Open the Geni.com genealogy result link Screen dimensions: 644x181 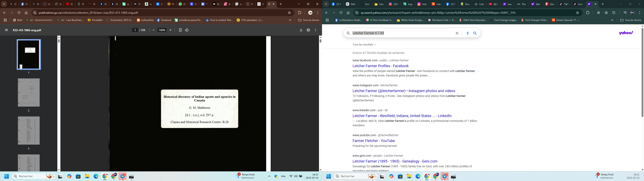click(x=395, y=161)
